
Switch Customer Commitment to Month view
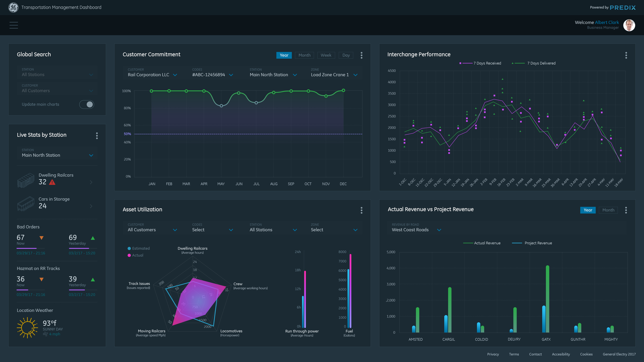point(304,55)
